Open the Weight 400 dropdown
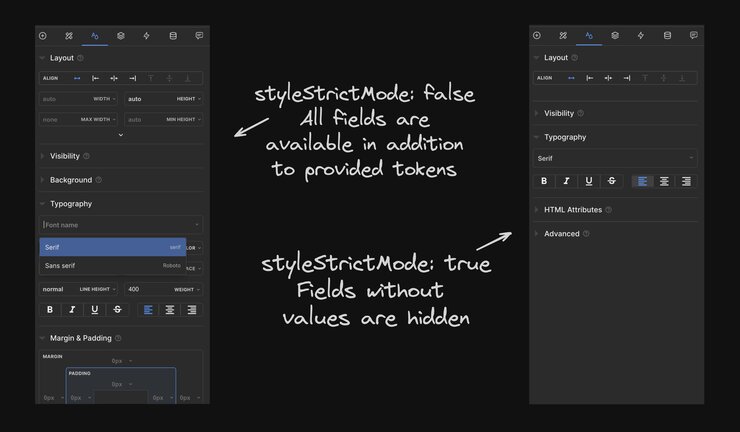The height and width of the screenshot is (432, 740). tap(162, 289)
